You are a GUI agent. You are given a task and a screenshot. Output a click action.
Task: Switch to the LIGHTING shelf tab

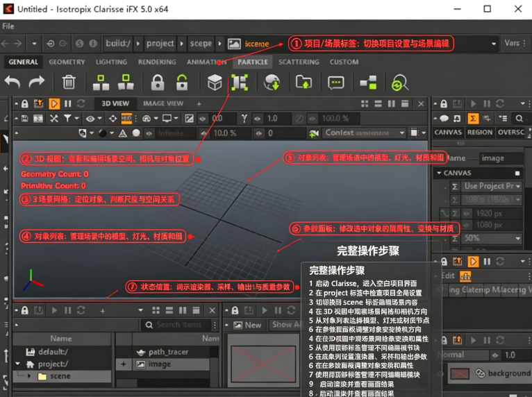[111, 62]
